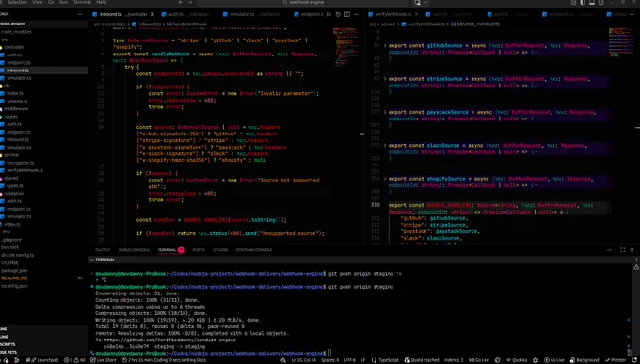Image resolution: width=640 pixels, height=364 pixels.
Task: Go back with the navigation arrow
Action: point(181,2)
